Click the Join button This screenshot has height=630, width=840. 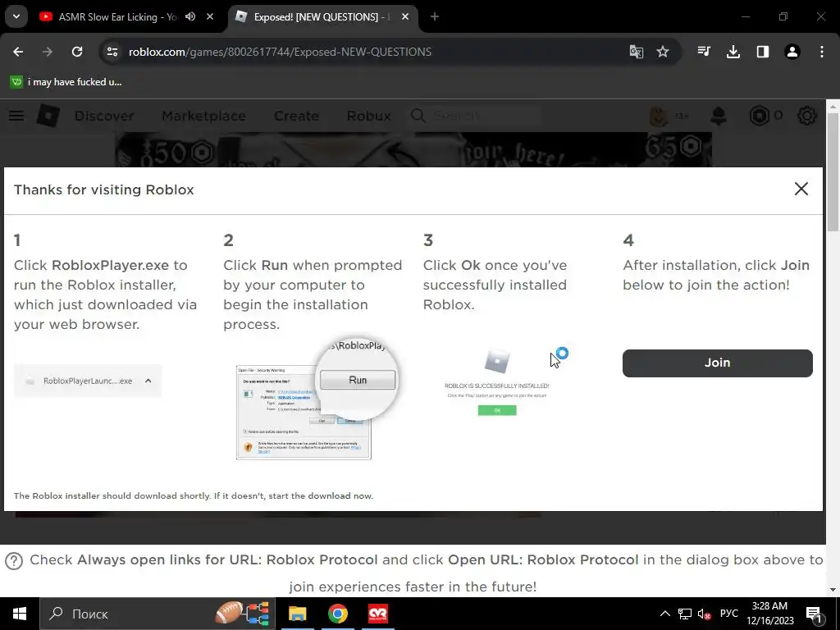pyautogui.click(x=717, y=363)
